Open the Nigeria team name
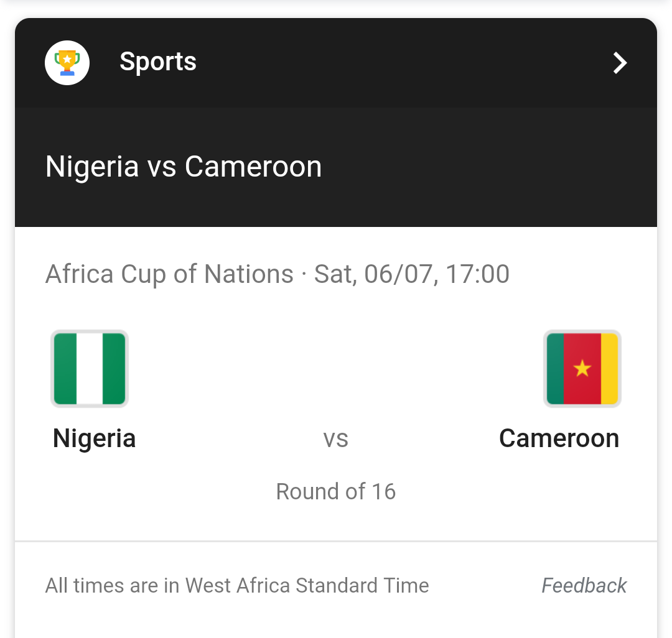This screenshot has width=672, height=638. (x=94, y=438)
